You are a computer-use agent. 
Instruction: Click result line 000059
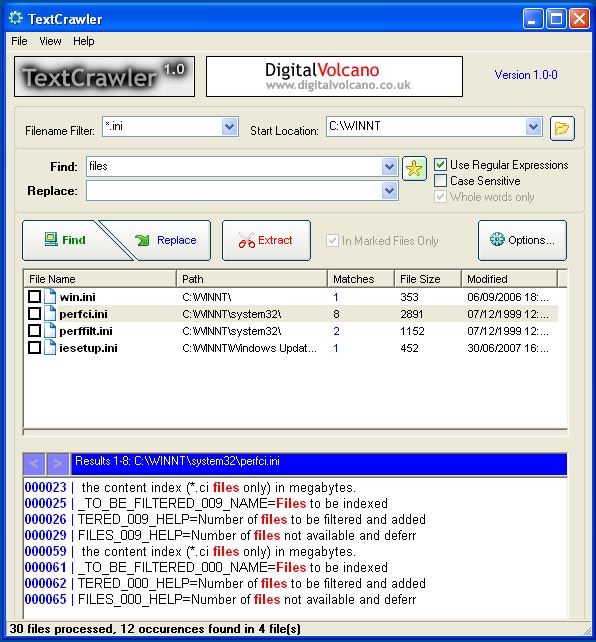coord(190,551)
